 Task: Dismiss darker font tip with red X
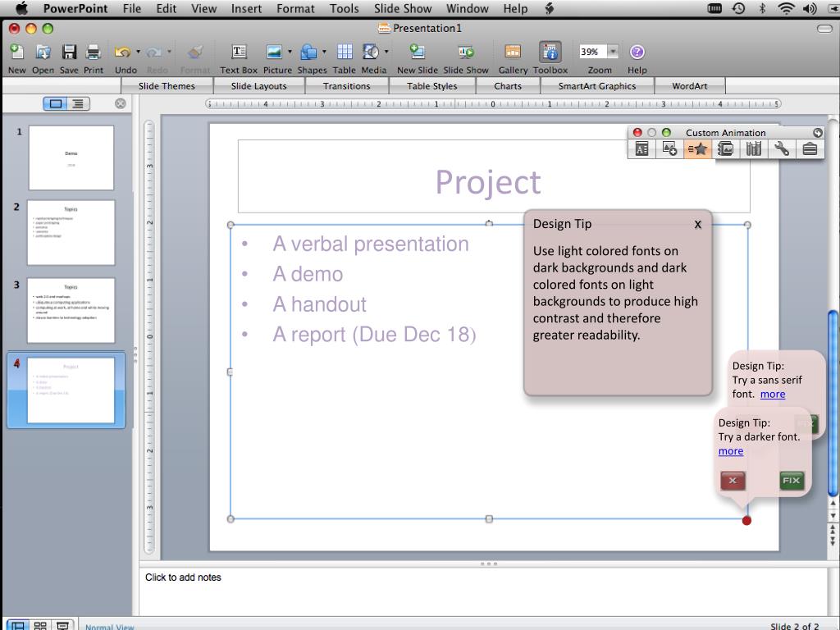pos(733,481)
